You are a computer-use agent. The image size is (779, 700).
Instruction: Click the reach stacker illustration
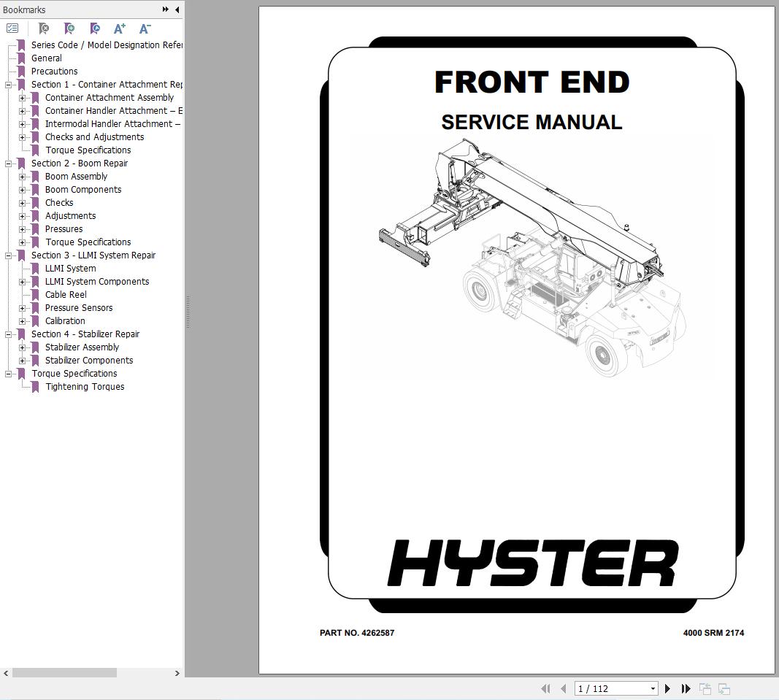(532, 258)
